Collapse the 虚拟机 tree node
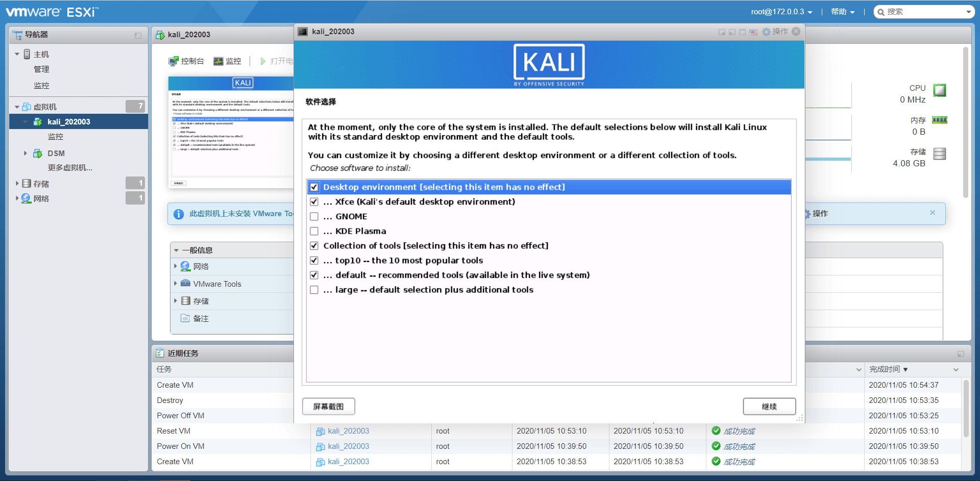 point(17,107)
